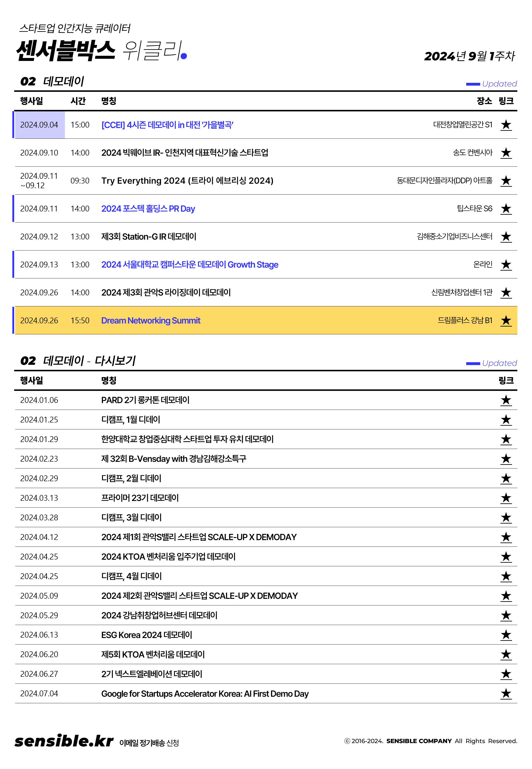Viewport: 532px width, 769px height.
Task: Click the SENSIBLE COMPANY copyright text
Action: point(419,741)
